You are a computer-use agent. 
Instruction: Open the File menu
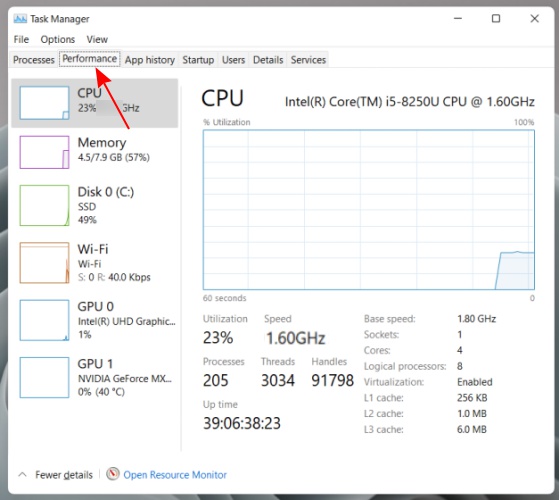point(21,39)
